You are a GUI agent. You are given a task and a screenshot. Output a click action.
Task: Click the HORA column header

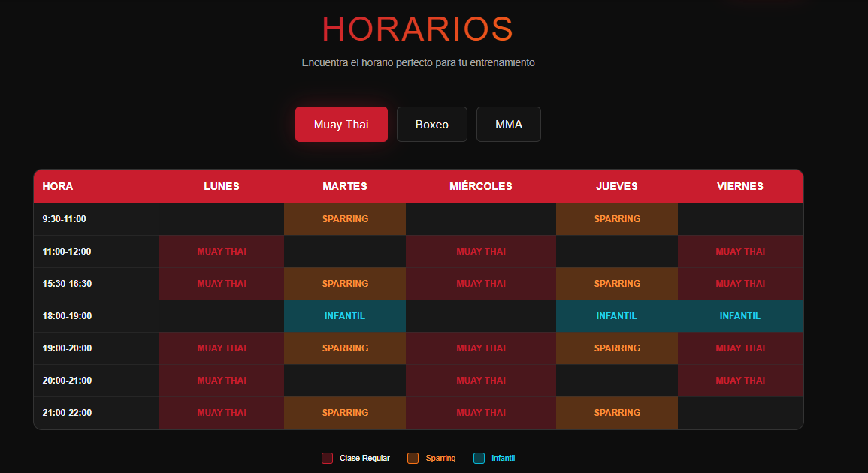[96, 186]
